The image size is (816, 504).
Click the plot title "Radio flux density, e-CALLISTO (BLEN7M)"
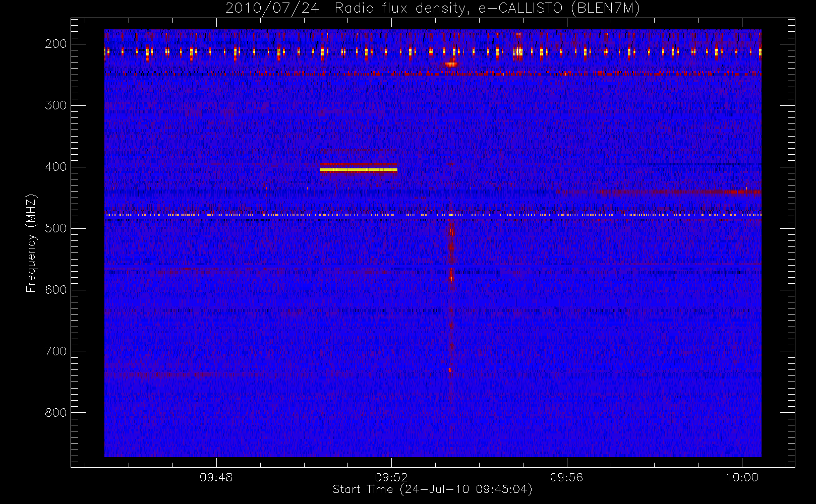(487, 9)
